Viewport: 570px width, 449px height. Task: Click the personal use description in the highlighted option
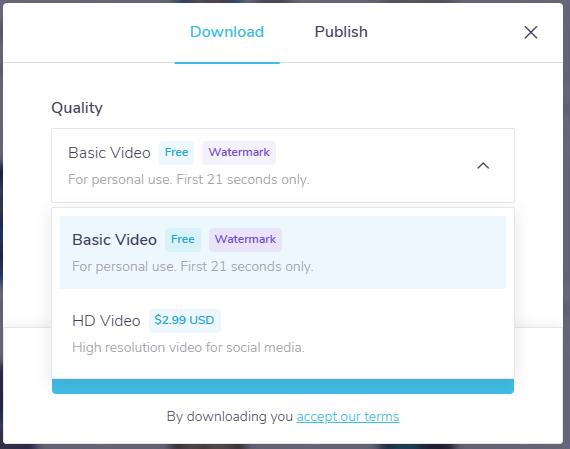click(x=193, y=266)
